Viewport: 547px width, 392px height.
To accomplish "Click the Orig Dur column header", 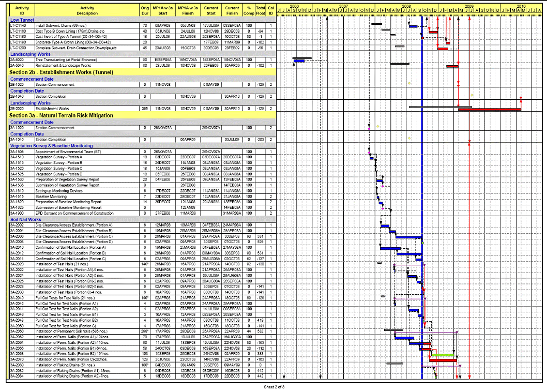I will tap(144, 10).
